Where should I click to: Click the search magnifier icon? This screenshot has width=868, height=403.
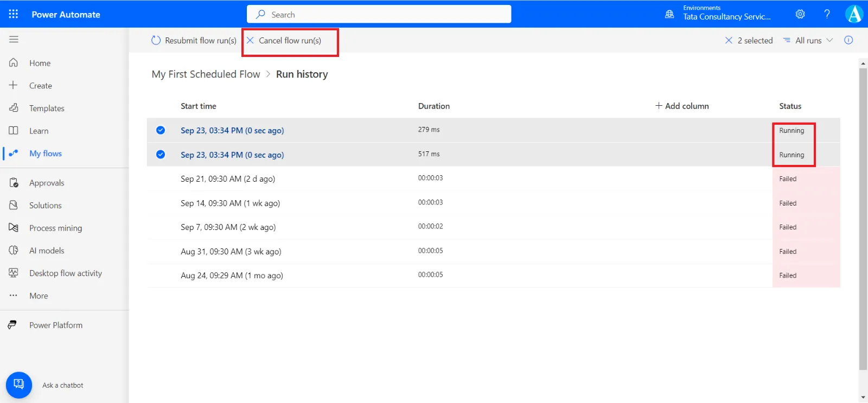tap(261, 14)
